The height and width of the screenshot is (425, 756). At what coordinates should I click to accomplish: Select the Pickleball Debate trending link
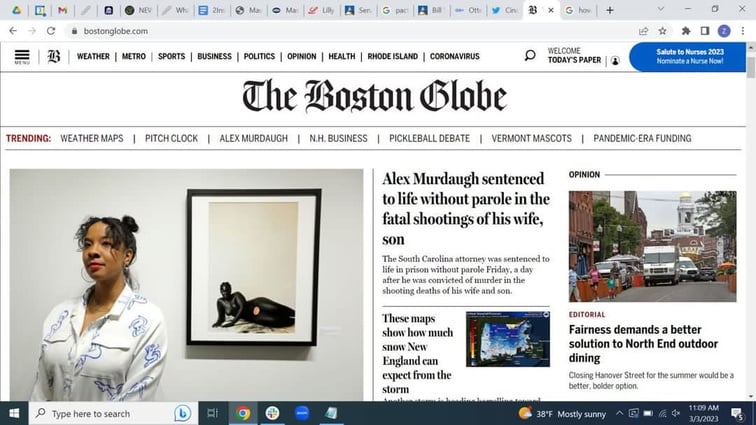[429, 138]
